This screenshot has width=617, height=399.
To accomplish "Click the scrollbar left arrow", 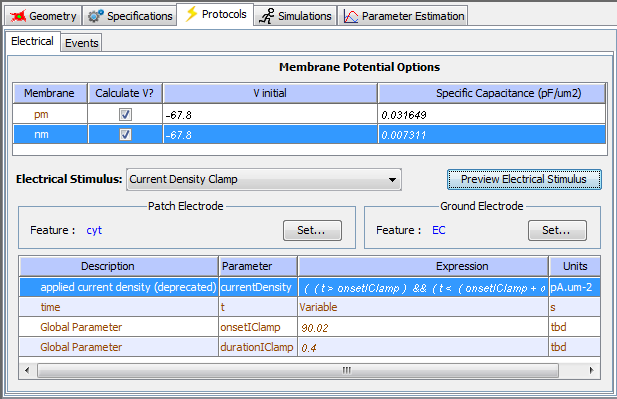I will [27, 370].
